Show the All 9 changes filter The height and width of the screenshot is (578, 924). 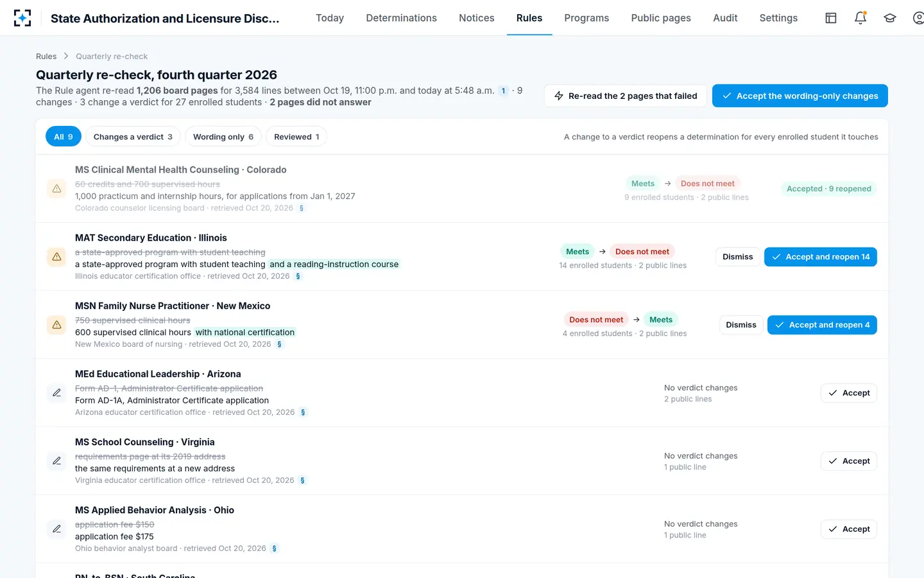pyautogui.click(x=64, y=137)
